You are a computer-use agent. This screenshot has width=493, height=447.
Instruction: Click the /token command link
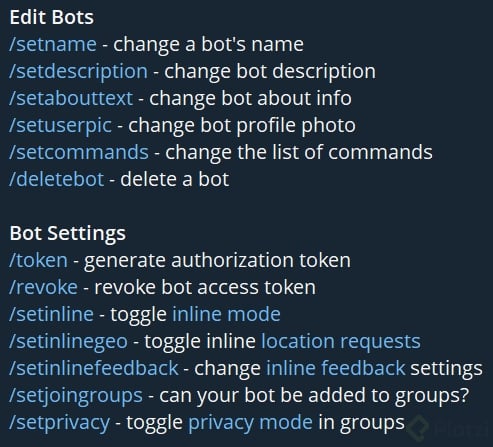(38, 260)
